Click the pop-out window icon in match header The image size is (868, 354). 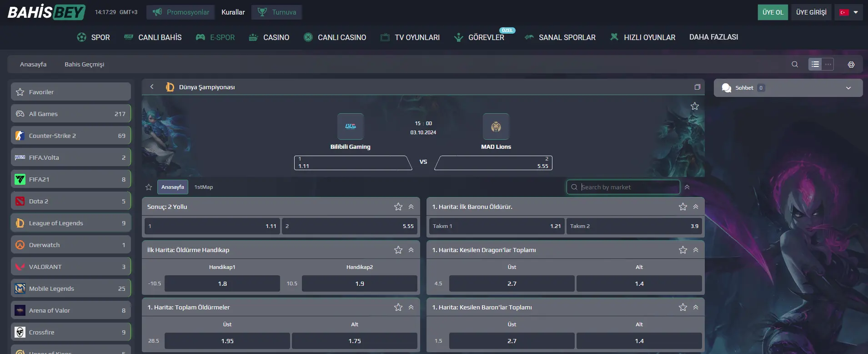pos(697,87)
